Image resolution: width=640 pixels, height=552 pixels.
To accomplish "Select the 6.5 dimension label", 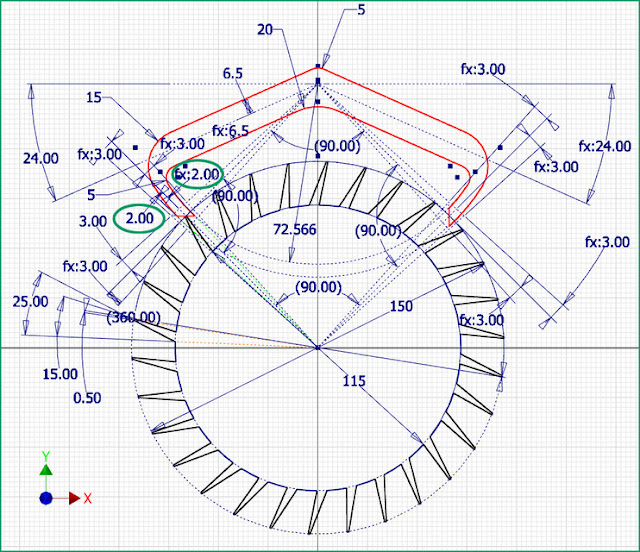I will pos(233,73).
